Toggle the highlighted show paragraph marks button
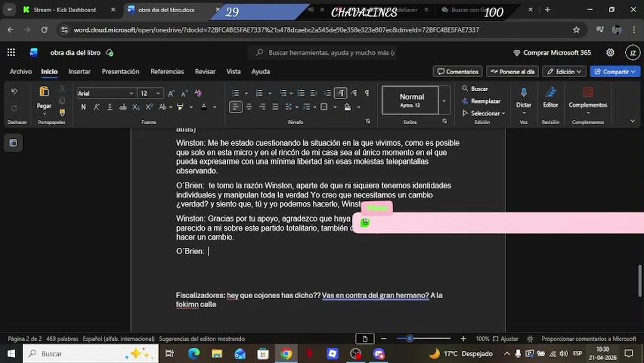The height and width of the screenshot is (363, 644). [341, 93]
